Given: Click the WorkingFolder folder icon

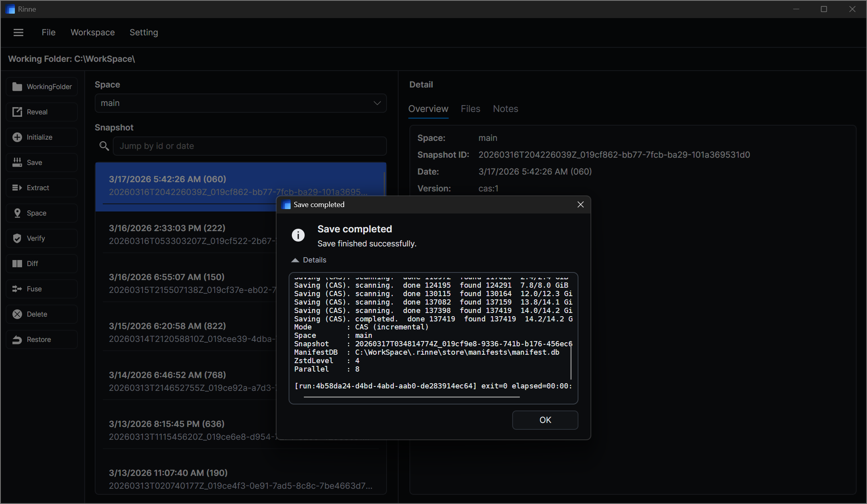Looking at the screenshot, I should (17, 87).
